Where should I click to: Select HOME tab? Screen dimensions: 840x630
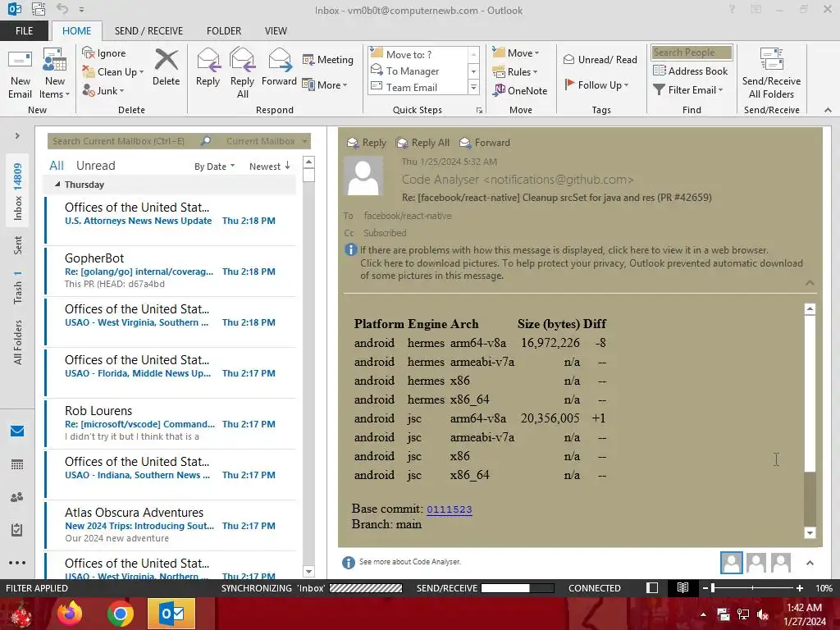click(76, 31)
